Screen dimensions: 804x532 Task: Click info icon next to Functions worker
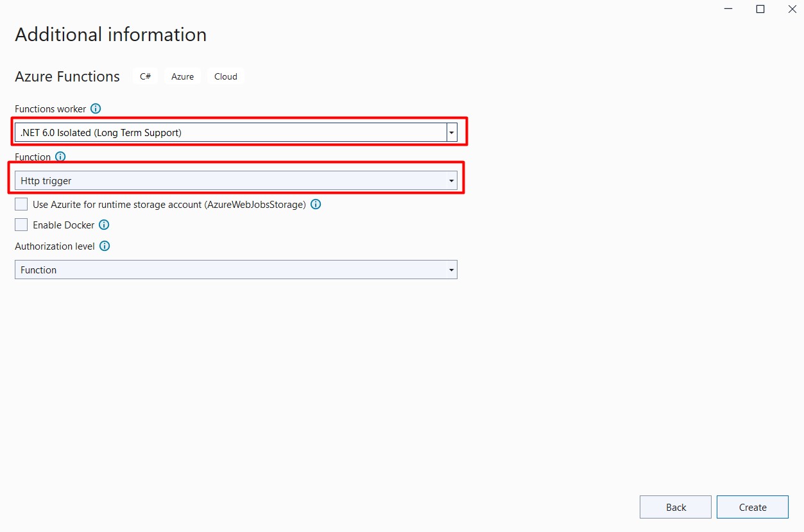pos(96,108)
